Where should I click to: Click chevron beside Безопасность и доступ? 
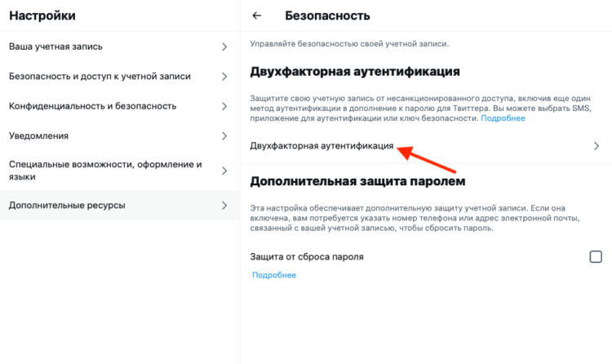point(224,76)
